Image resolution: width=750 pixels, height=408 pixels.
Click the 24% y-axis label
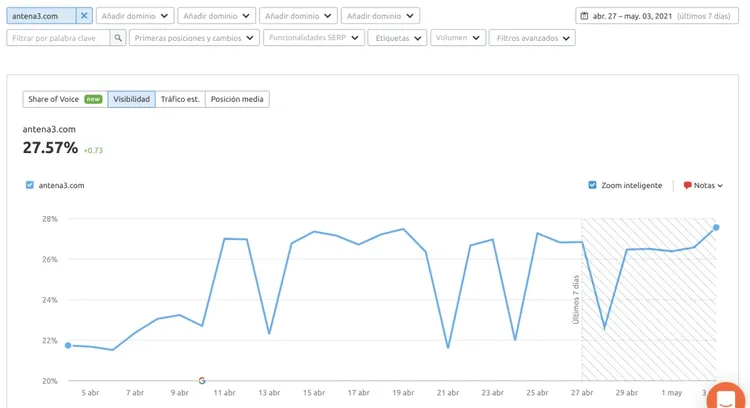pyautogui.click(x=50, y=300)
